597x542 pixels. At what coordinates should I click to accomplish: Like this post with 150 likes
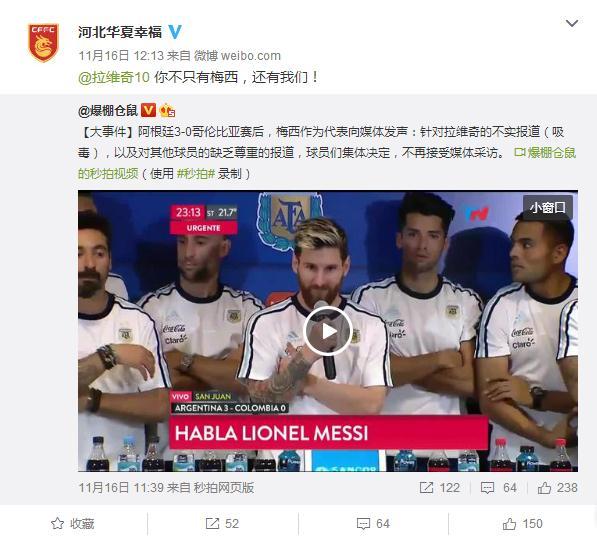pyautogui.click(x=522, y=524)
